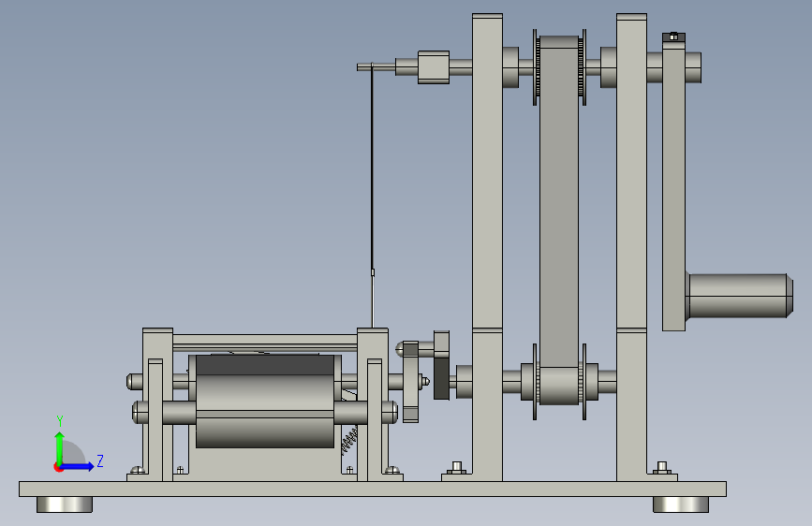
Task: Click the bolt at left upright's foot
Action: pyautogui.click(x=457, y=467)
